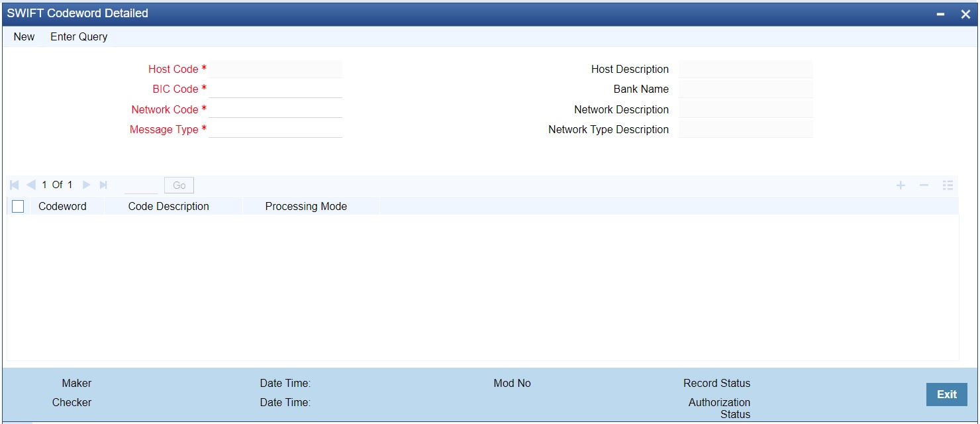This screenshot has height=424, width=980.
Task: Click the Maker label
Action: click(77, 384)
